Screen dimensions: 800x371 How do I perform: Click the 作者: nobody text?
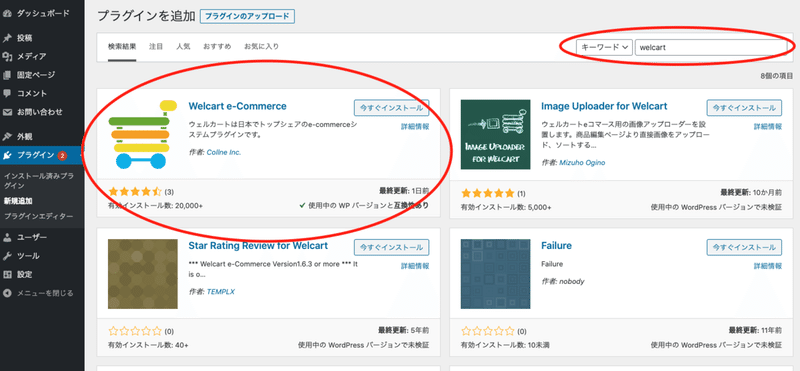[563, 281]
